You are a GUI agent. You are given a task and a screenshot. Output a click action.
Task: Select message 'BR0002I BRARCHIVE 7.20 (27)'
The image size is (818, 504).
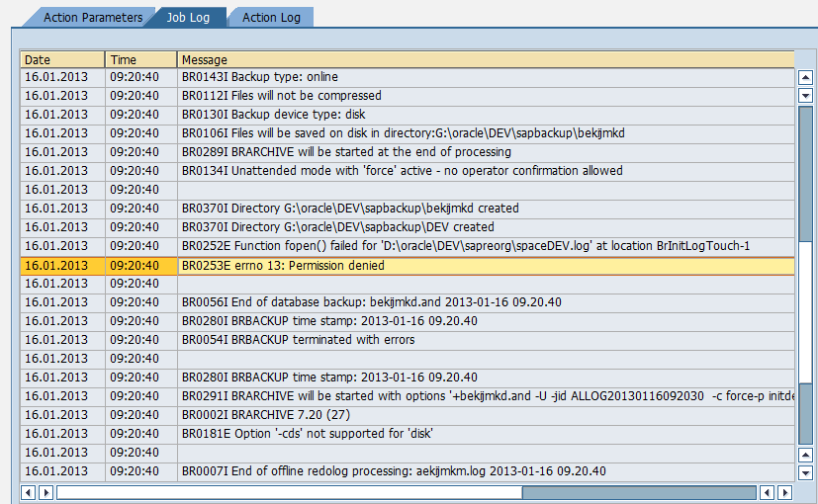pos(486,415)
